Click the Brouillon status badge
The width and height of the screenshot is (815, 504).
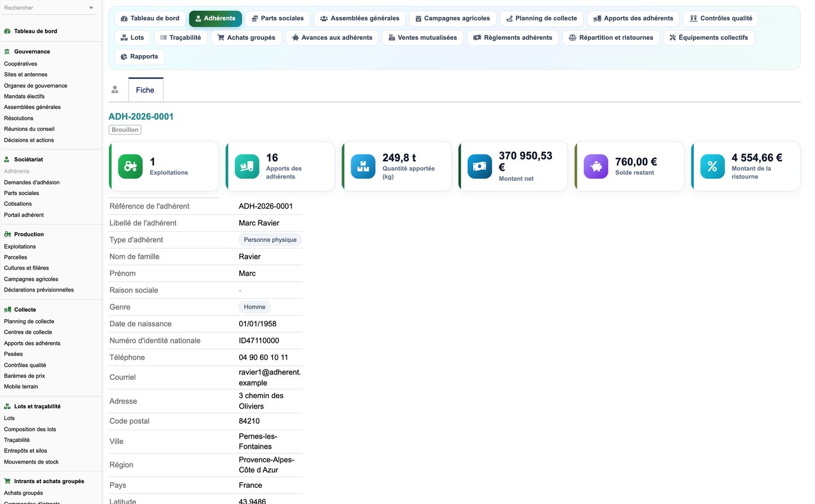click(x=125, y=130)
